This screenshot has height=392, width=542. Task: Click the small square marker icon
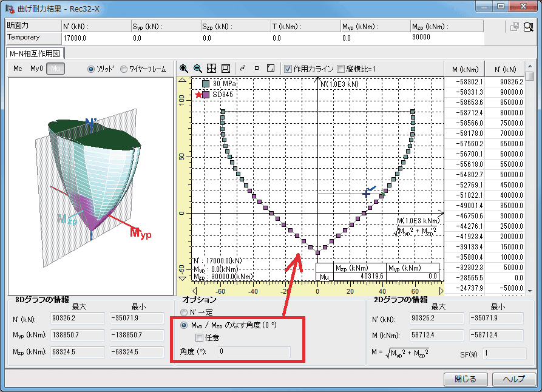(x=257, y=68)
